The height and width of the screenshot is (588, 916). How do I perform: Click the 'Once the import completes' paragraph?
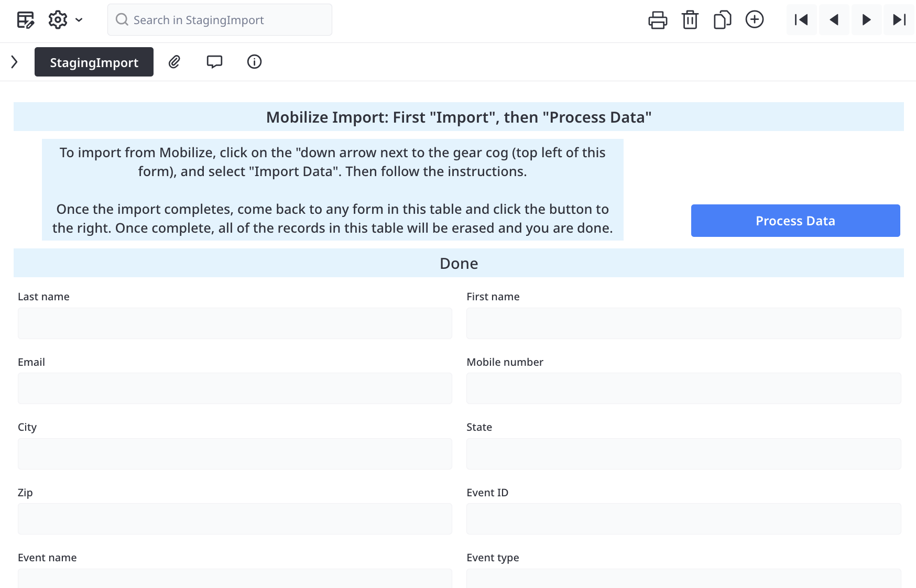pyautogui.click(x=332, y=219)
